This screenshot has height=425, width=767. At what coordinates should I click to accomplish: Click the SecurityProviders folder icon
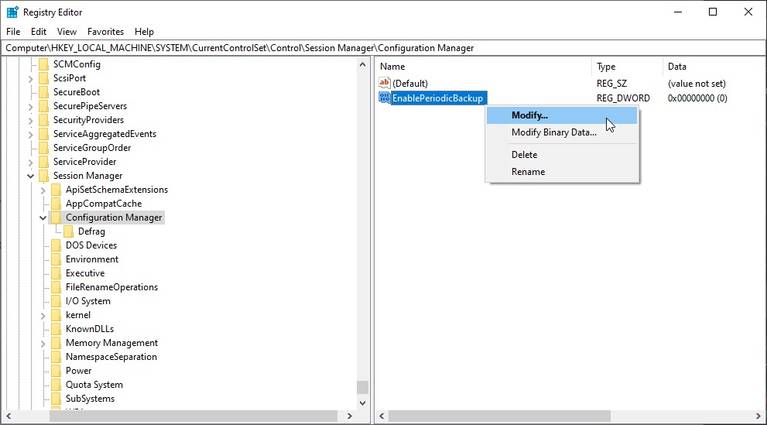pos(44,120)
